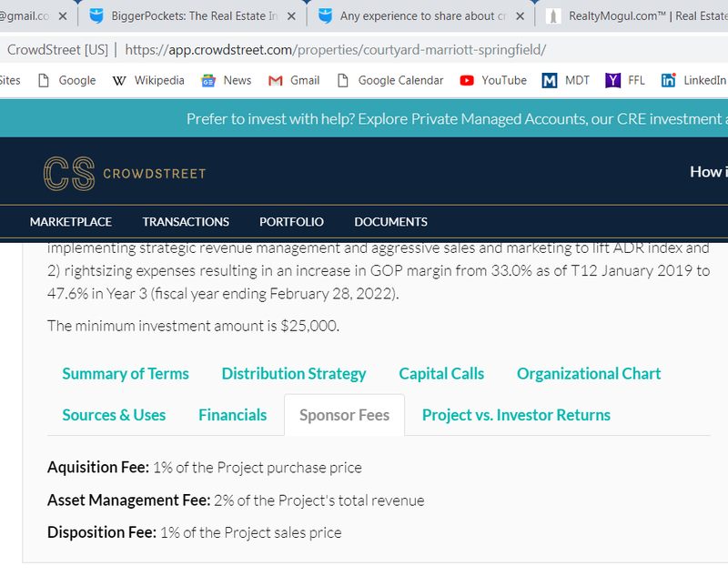Screen dimensions: 728x586
Task: Open the MDT bookmark
Action: pyautogui.click(x=566, y=80)
